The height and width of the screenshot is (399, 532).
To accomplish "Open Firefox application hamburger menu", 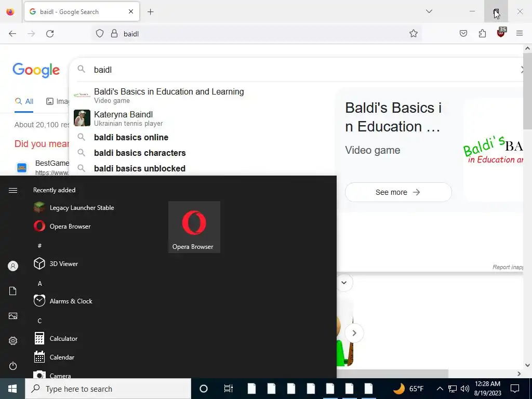I will 520,34.
